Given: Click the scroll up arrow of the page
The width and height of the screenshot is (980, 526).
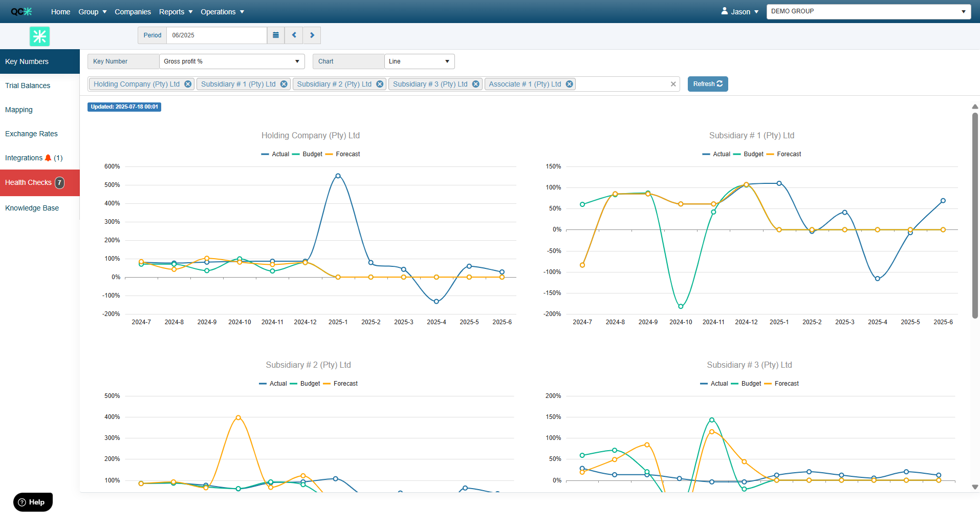Looking at the screenshot, I should pos(975,107).
